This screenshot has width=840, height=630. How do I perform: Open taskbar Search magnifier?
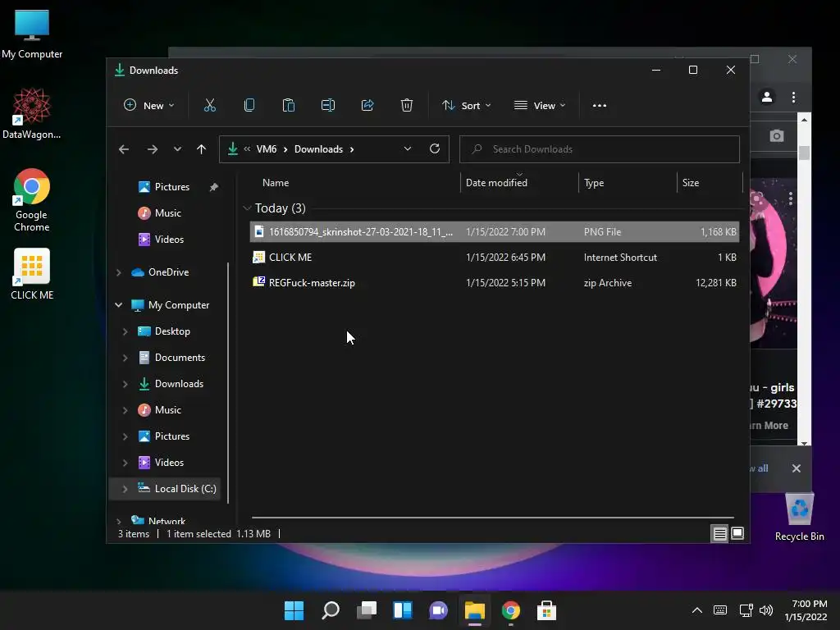(331, 610)
